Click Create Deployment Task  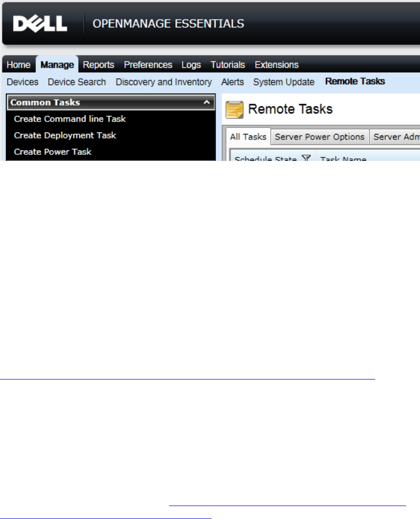coord(65,135)
